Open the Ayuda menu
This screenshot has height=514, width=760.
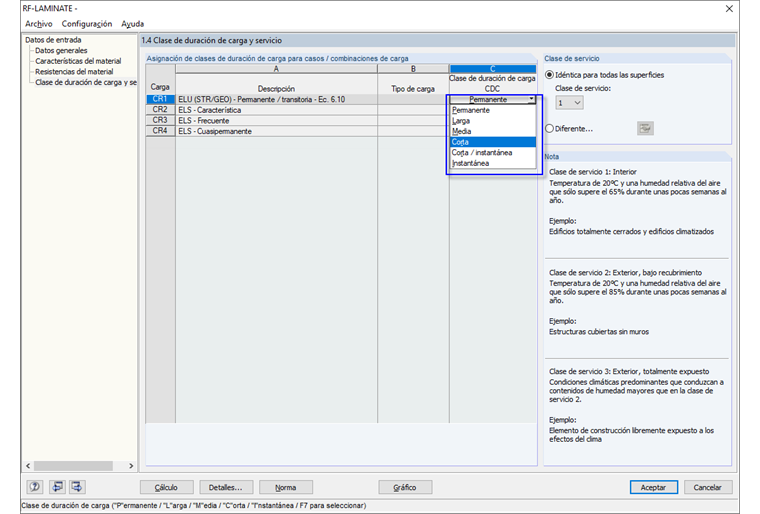pyautogui.click(x=132, y=24)
